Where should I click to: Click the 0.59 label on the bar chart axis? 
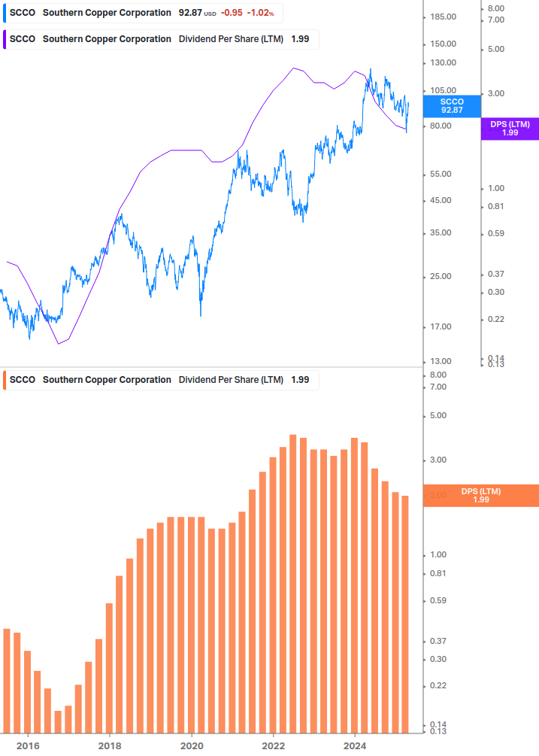point(438,601)
